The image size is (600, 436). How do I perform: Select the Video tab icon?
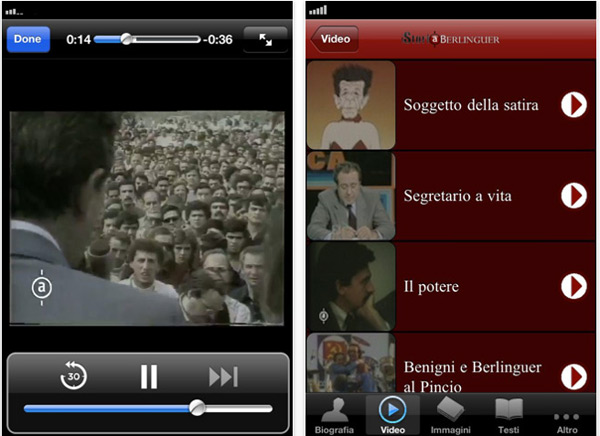point(393,415)
